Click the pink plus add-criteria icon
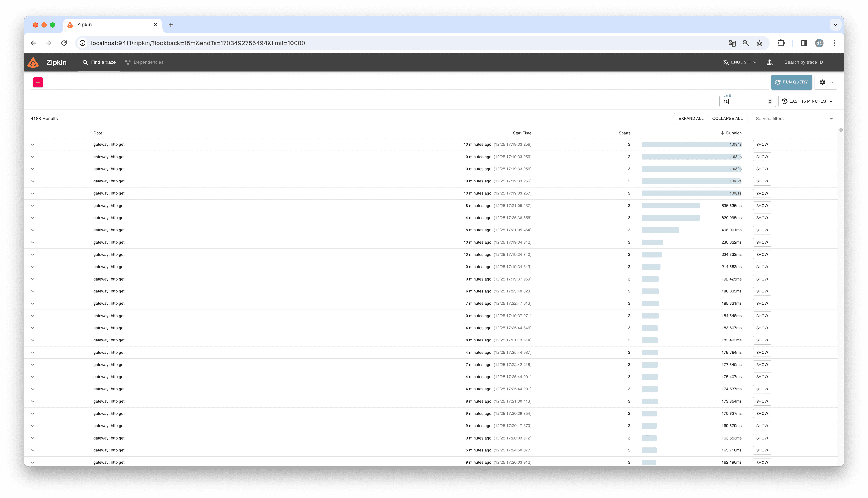This screenshot has height=498, width=868. click(x=38, y=82)
